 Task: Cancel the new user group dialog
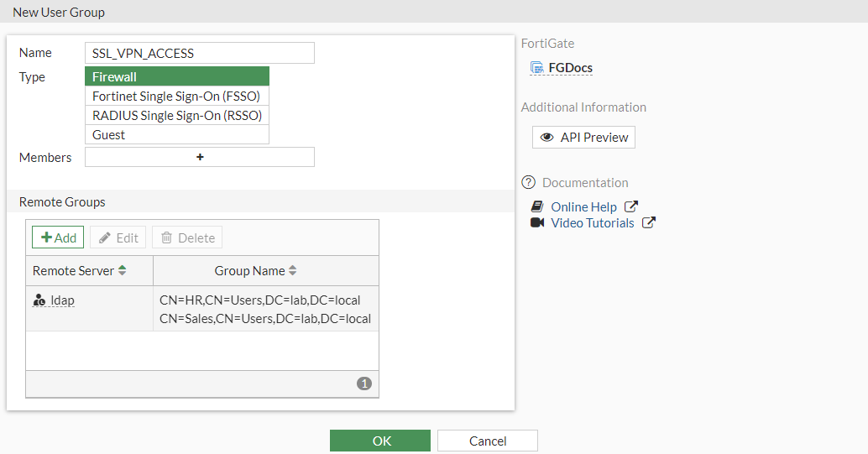tap(487, 441)
